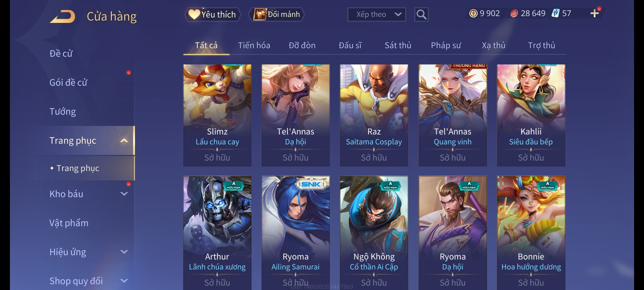Open the Xếp theo sort dropdown
Viewport: 644px width, 290px height.
pos(376,15)
